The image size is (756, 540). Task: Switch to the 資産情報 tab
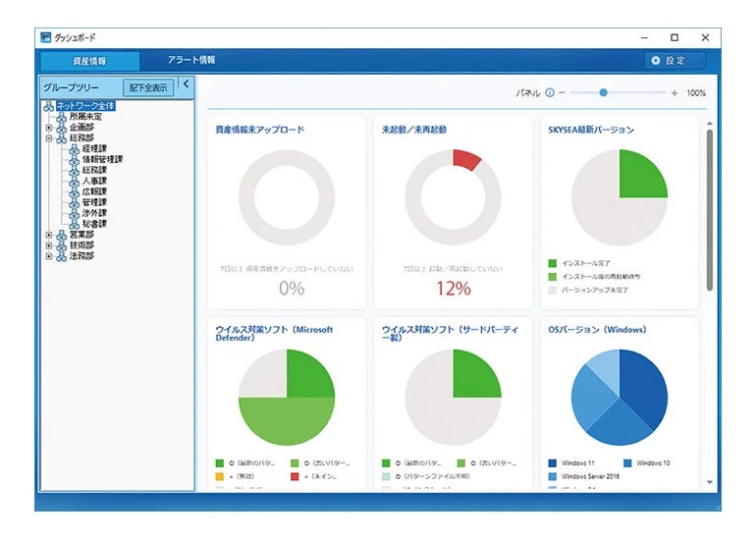click(89, 61)
